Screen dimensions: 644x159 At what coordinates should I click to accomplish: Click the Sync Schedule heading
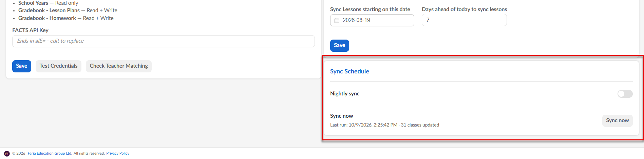(x=349, y=71)
